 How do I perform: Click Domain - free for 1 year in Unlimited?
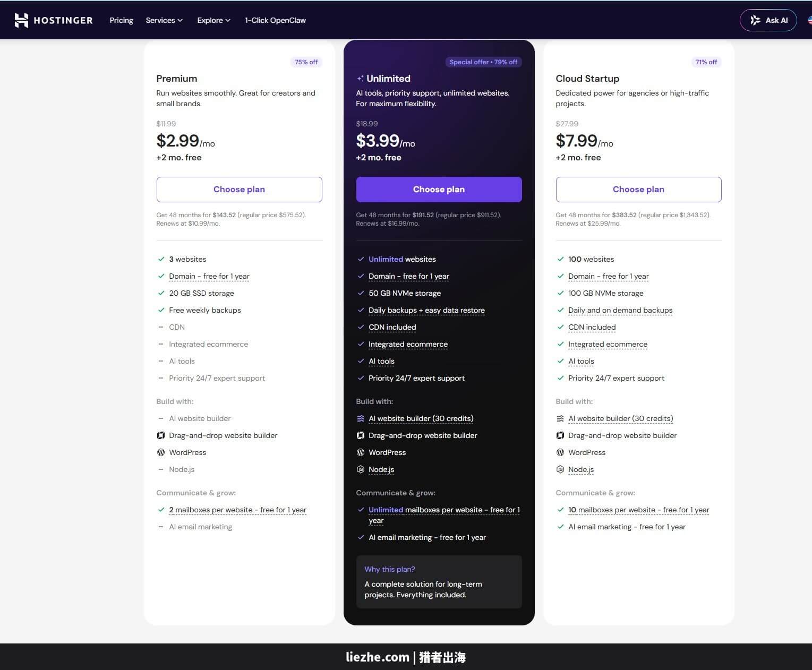[x=409, y=276]
